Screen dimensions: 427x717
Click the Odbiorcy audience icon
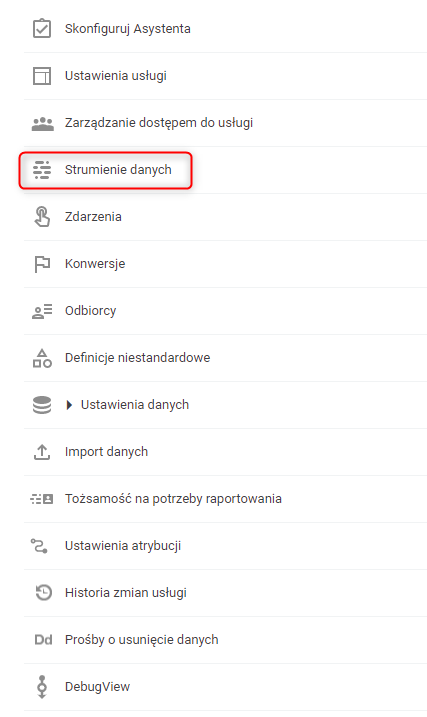coord(42,311)
